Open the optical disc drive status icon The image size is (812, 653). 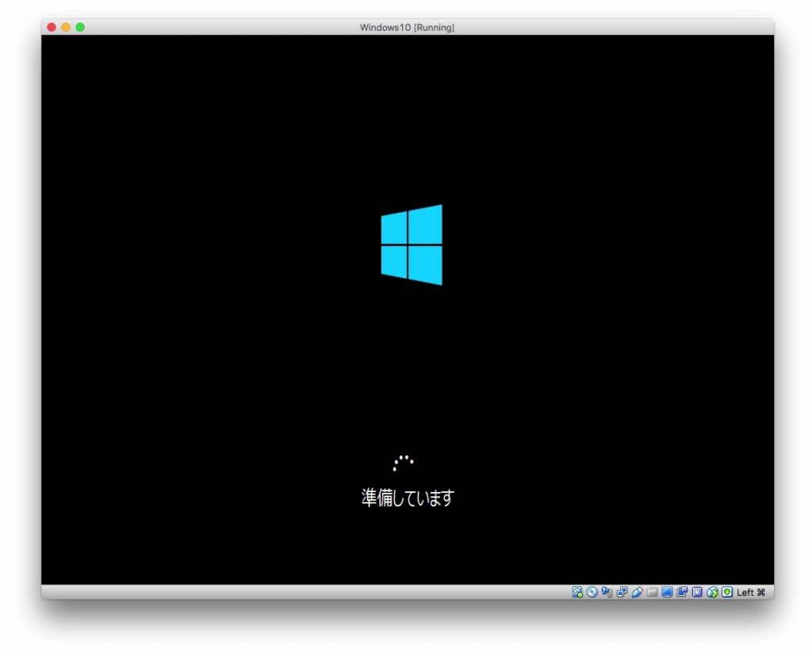point(592,592)
